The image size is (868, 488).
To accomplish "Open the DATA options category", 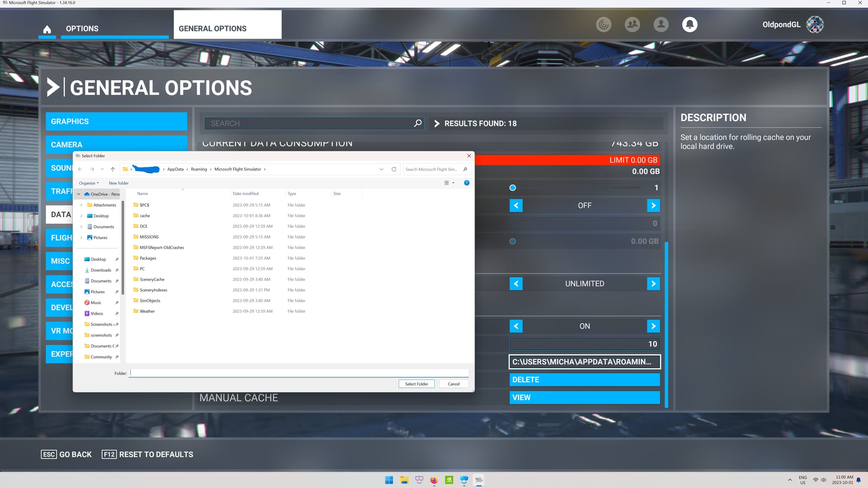I will [x=59, y=215].
